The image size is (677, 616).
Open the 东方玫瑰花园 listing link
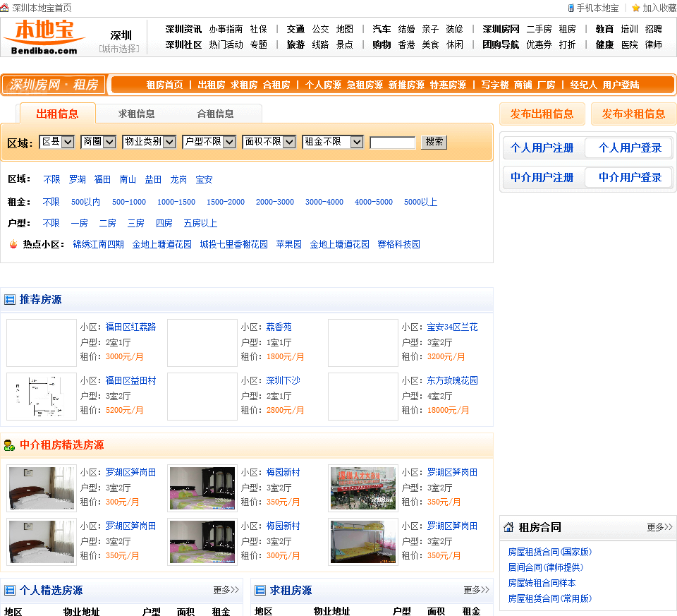click(x=453, y=380)
